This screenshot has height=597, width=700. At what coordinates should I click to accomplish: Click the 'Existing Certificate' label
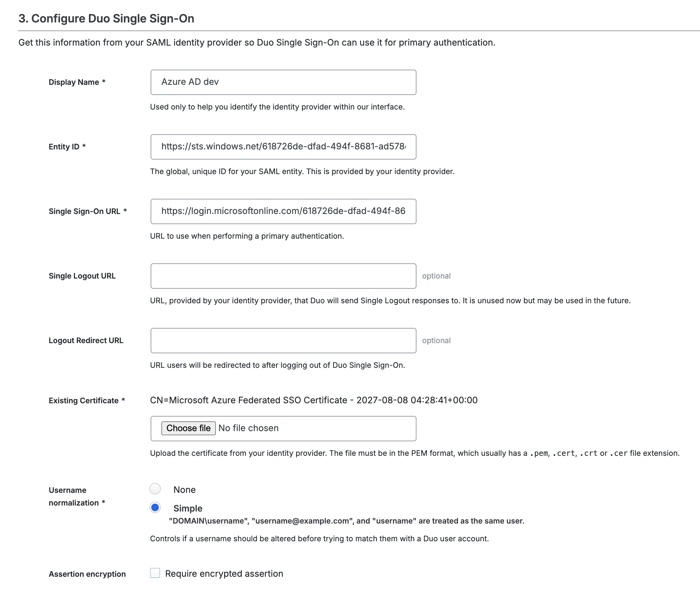[84, 400]
